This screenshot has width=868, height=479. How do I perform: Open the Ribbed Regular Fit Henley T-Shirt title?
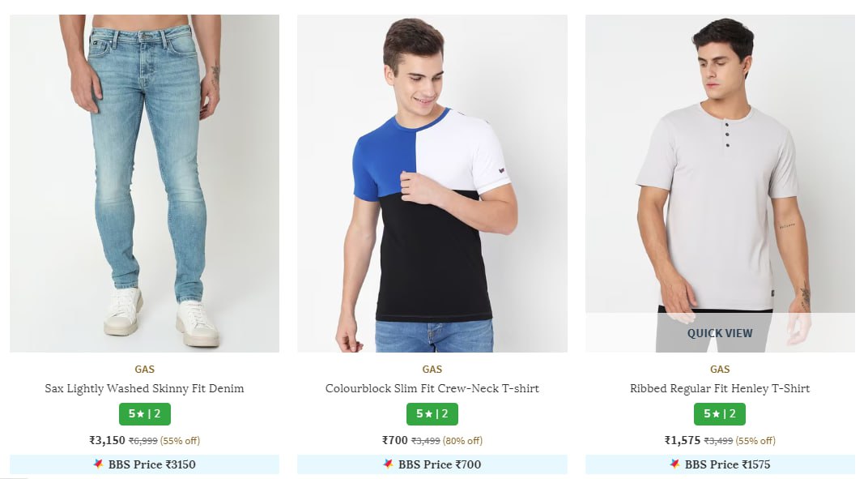tap(719, 389)
